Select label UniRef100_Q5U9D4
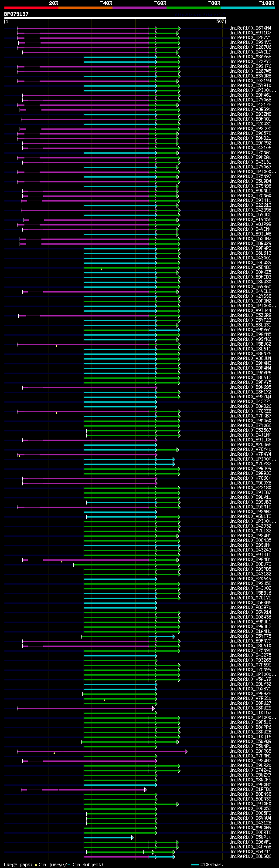 (250, 182)
